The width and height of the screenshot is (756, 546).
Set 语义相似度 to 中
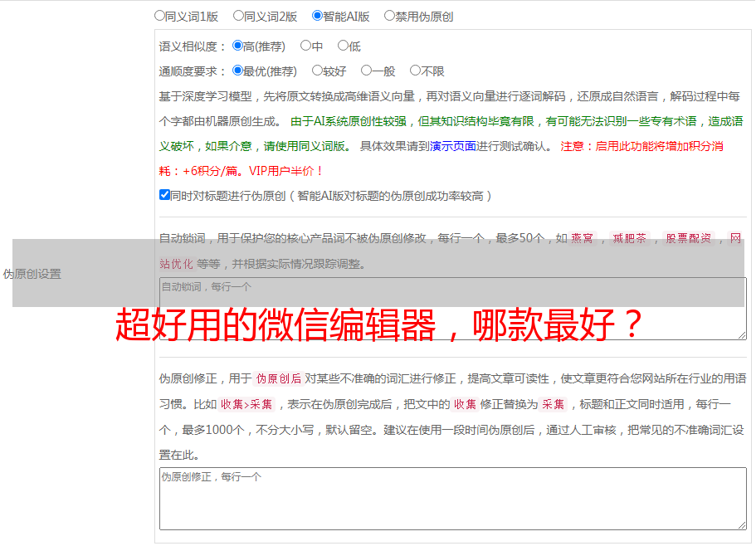[x=305, y=46]
